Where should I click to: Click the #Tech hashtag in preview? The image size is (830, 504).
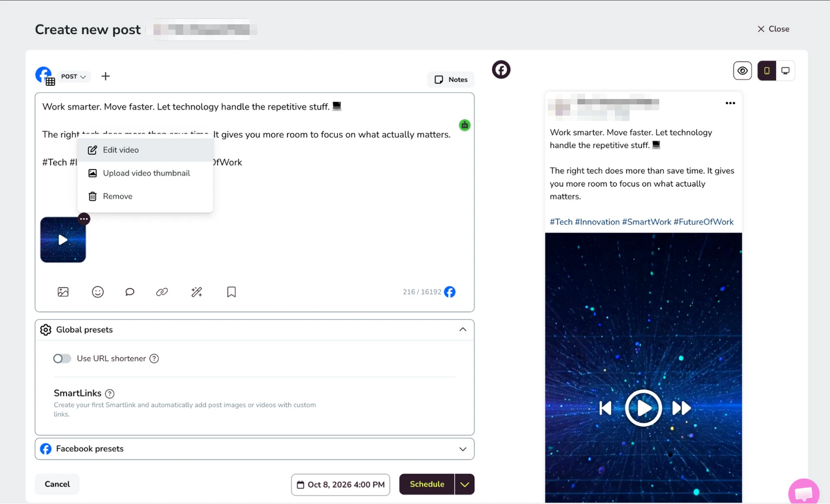point(561,222)
